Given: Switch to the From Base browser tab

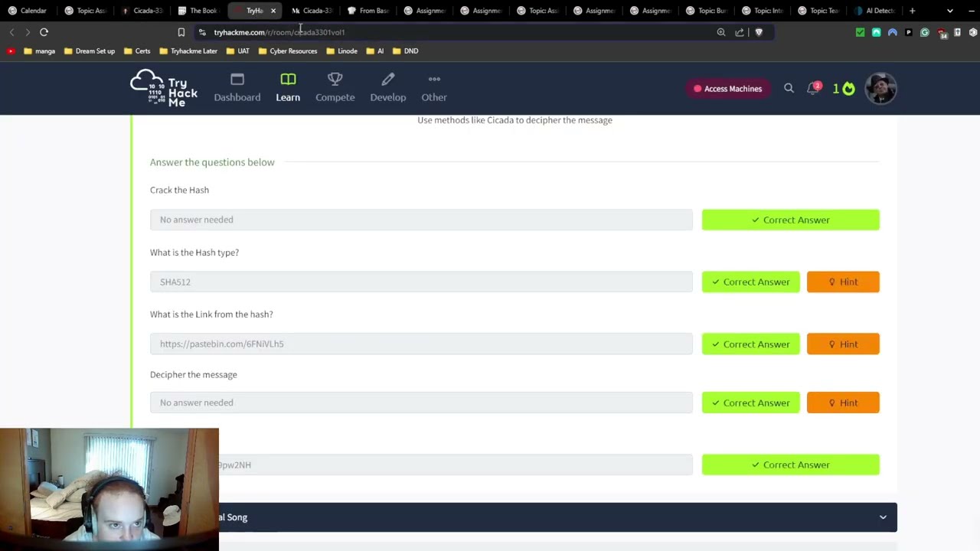Looking at the screenshot, I should tap(368, 11).
